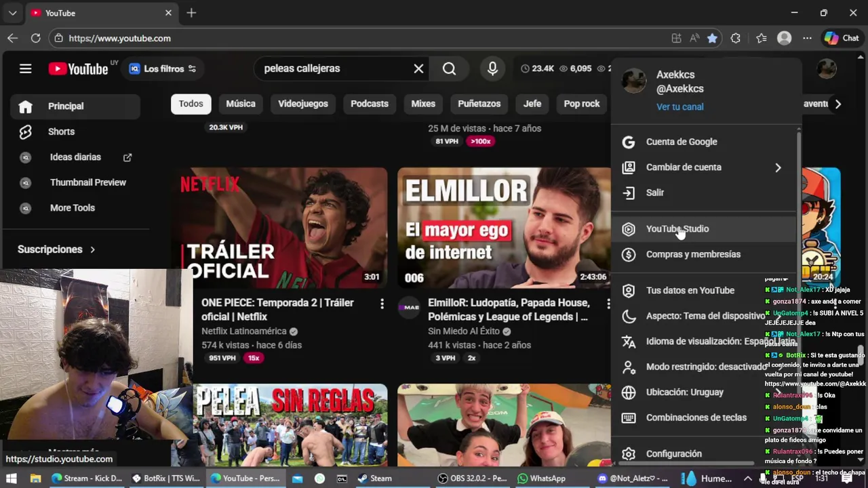Open the ElmilloR Ludopatía video title
The width and height of the screenshot is (868, 488).
tap(509, 310)
